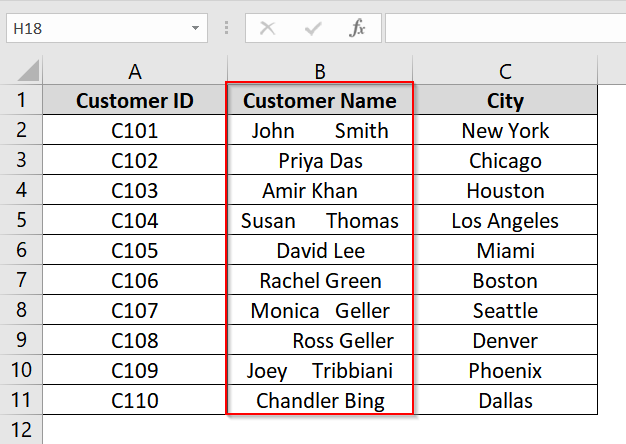The height and width of the screenshot is (444, 626).
Task: Select row 8 header
Action: click(x=21, y=309)
